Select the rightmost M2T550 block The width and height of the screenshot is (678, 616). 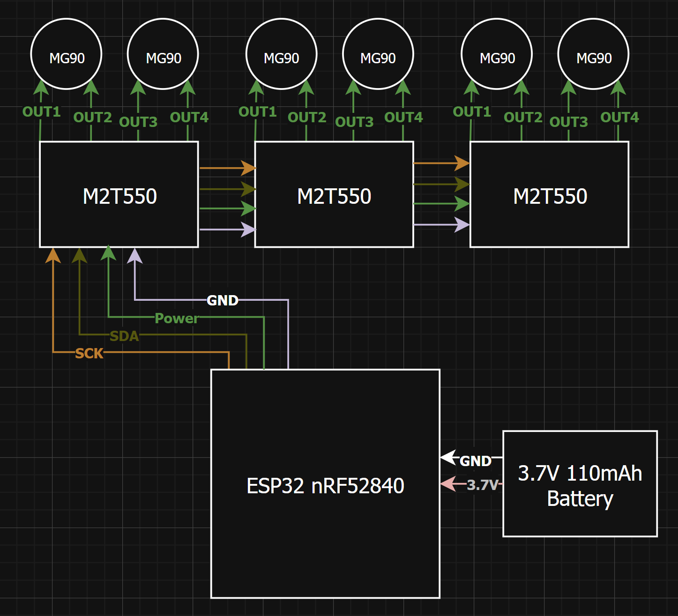[x=549, y=195]
